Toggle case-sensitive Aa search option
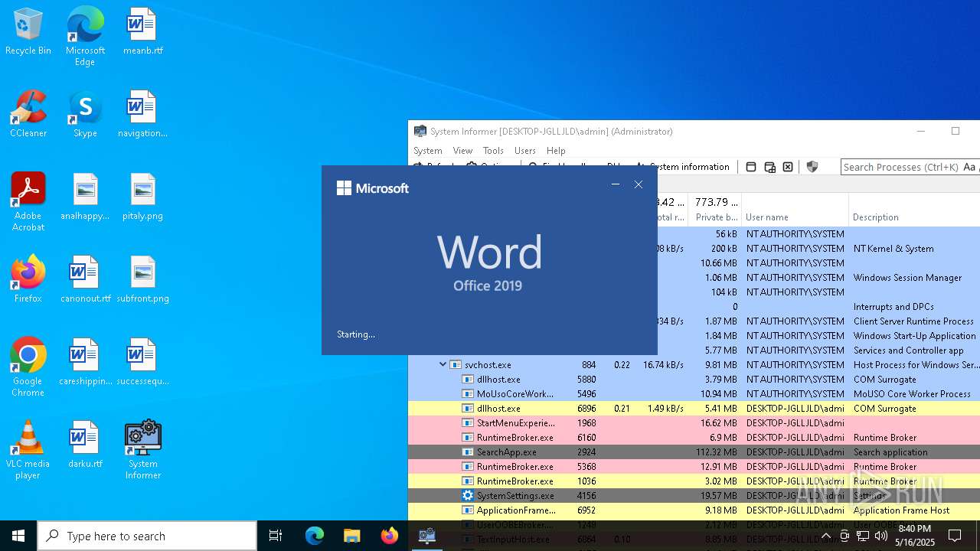This screenshot has width=980, height=551. [969, 167]
